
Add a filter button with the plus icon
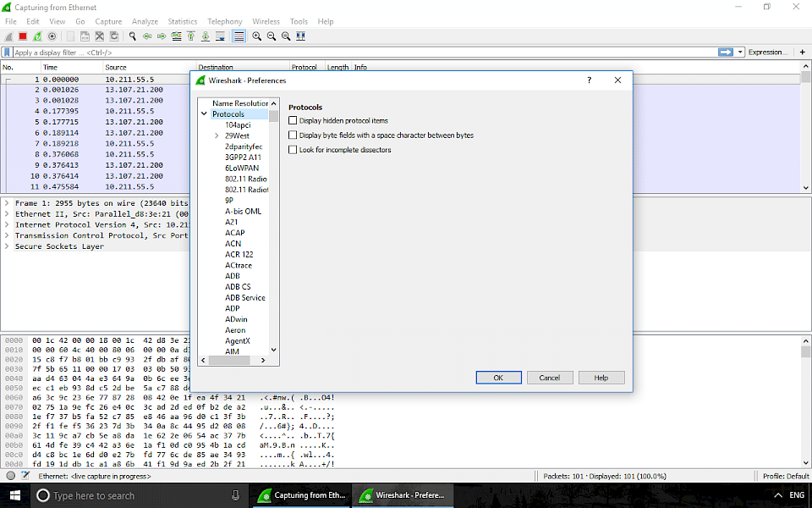coord(802,52)
